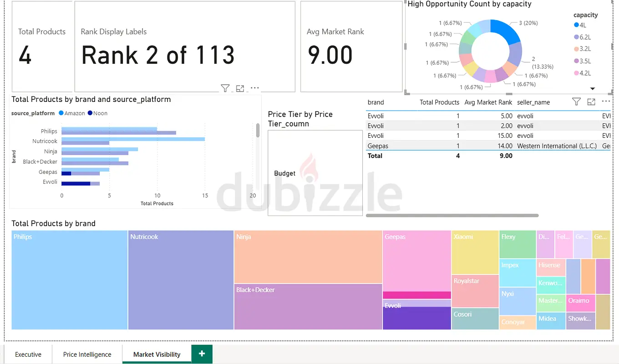Image resolution: width=619 pixels, height=364 pixels.
Task: Select the Cosori tile in the treemap
Action: tap(475, 318)
